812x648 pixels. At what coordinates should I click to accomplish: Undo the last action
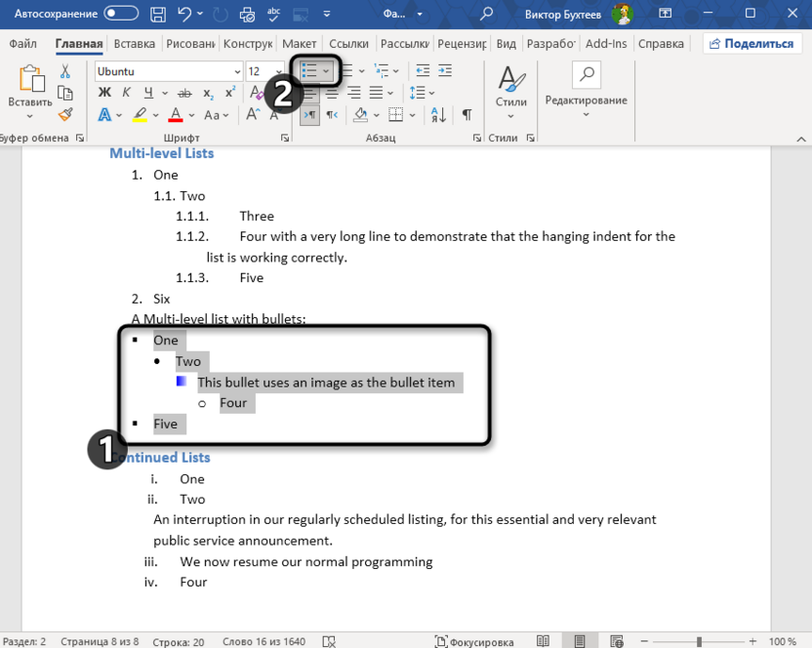click(x=184, y=14)
